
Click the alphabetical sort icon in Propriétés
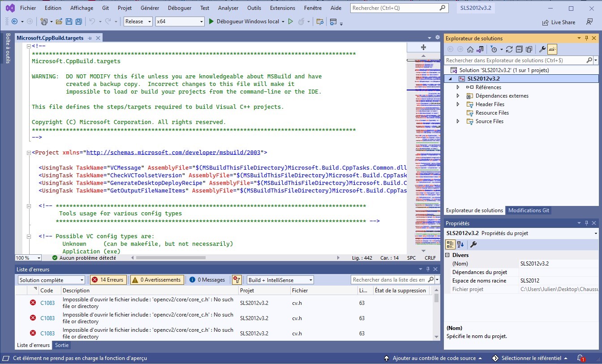tap(460, 244)
